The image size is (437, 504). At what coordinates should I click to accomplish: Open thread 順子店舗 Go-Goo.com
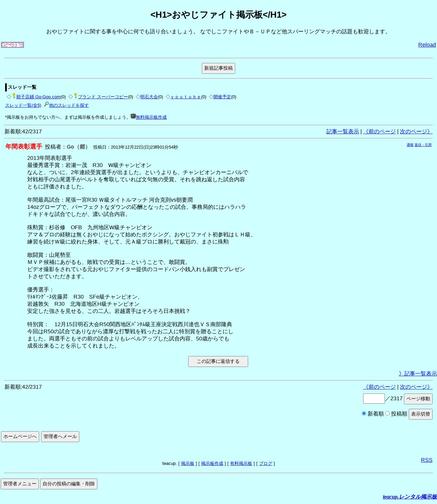tap(38, 97)
